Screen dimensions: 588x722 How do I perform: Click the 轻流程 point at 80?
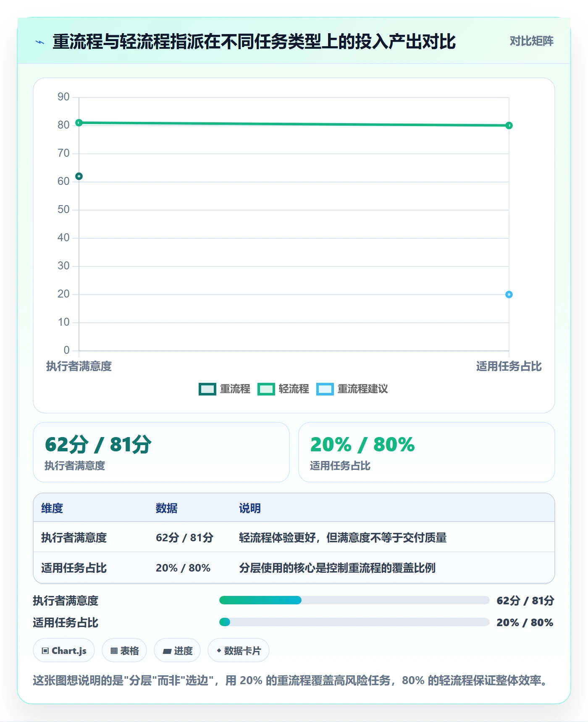[x=509, y=125]
